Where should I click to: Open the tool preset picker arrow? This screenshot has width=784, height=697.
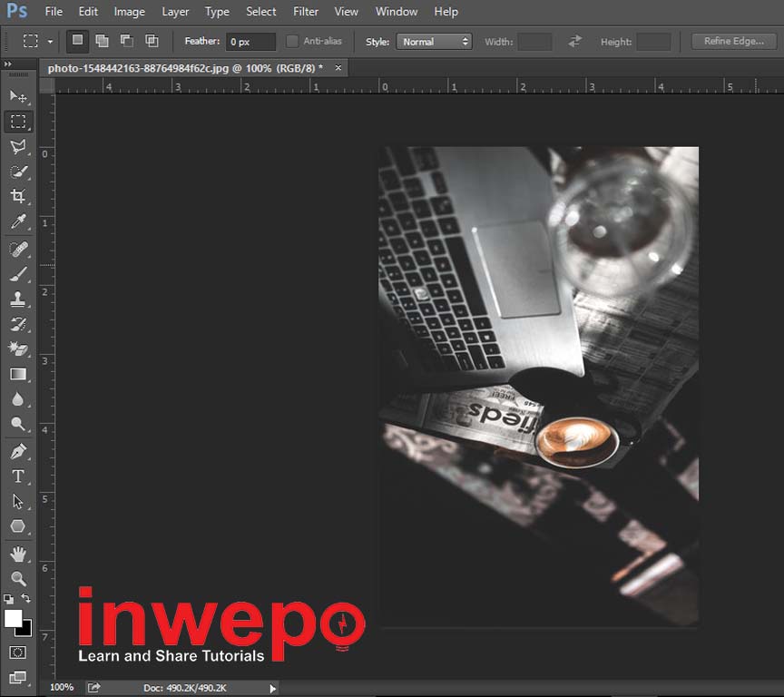[50, 42]
